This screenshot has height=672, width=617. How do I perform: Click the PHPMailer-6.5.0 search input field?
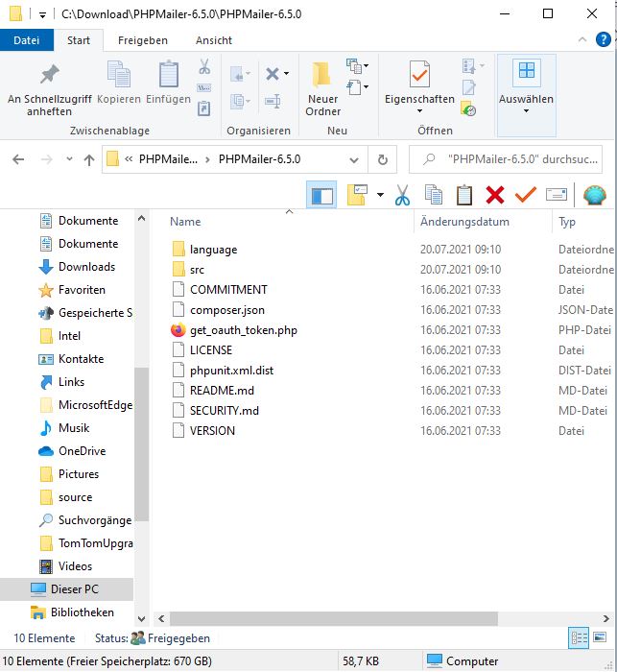(x=518, y=159)
